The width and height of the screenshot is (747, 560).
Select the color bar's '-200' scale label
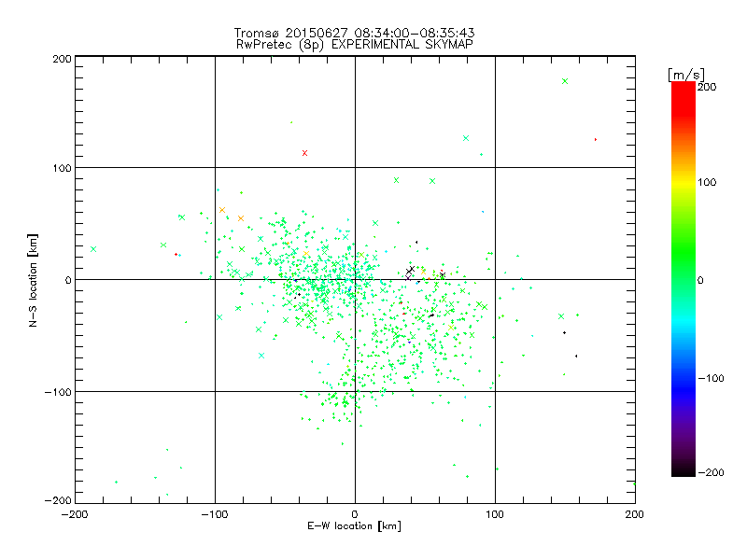[711, 472]
